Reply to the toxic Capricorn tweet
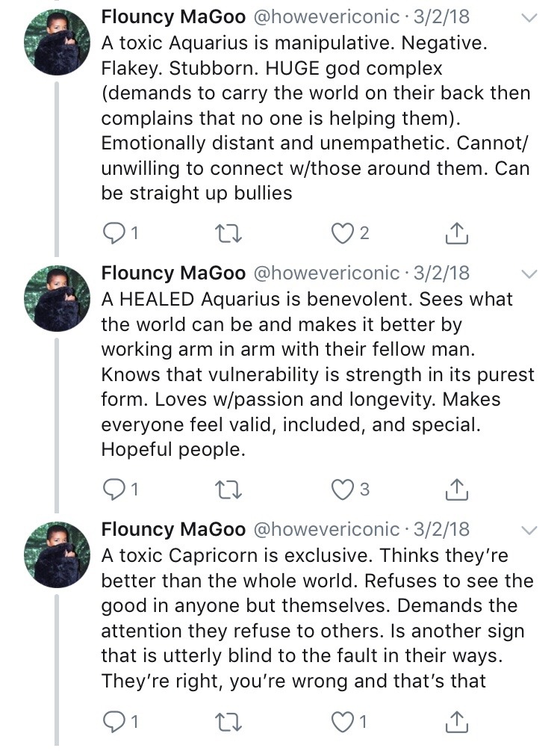The width and height of the screenshot is (560, 751). click(x=113, y=723)
